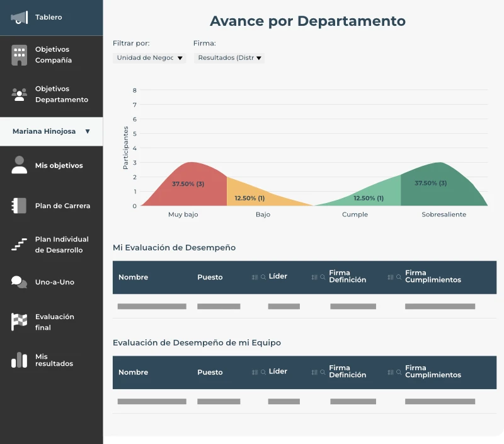Go to the Mis objetivos menu entry
This screenshot has width=504, height=444.
pos(59,165)
